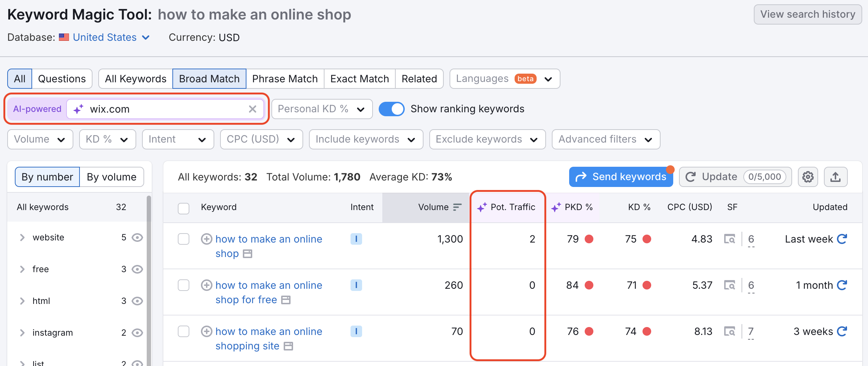Check the 'online shop for free' row
The image size is (868, 366).
click(x=184, y=285)
